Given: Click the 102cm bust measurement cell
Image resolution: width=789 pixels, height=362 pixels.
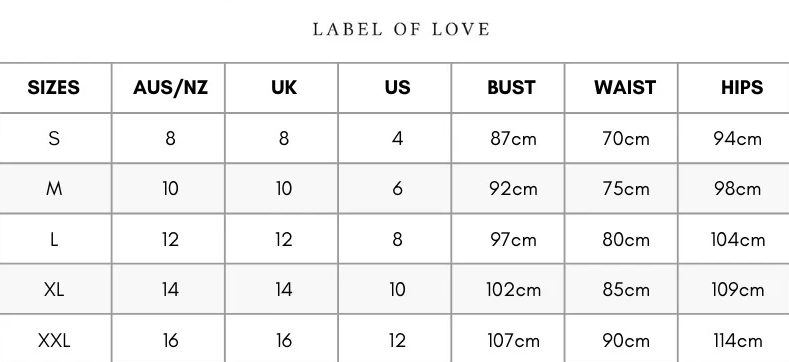Looking at the screenshot, I should (x=513, y=289).
